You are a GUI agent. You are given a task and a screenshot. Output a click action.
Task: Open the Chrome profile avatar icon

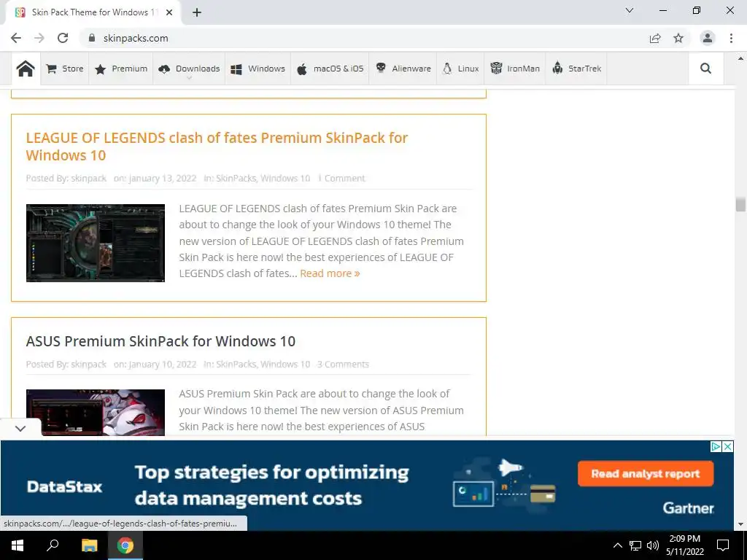[x=708, y=38]
